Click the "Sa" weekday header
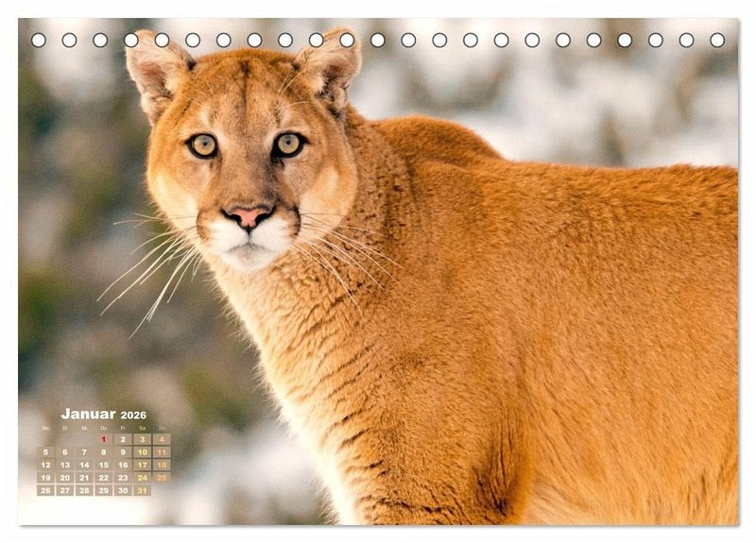This screenshot has height=543, width=756. (143, 428)
